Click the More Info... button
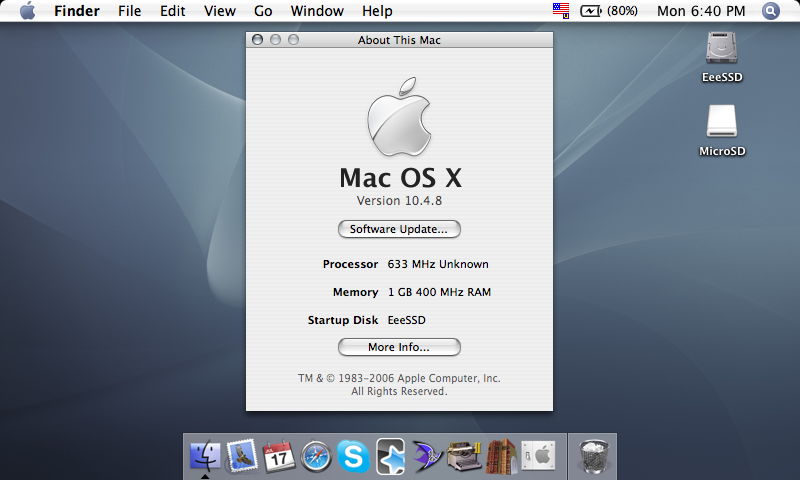Viewport: 800px width, 480px height. (x=399, y=347)
